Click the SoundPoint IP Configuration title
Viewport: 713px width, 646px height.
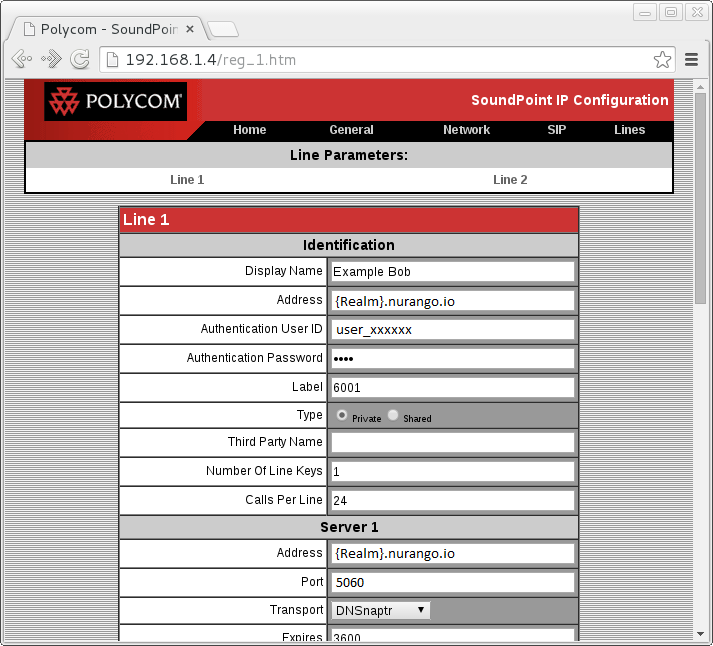pyautogui.click(x=570, y=100)
